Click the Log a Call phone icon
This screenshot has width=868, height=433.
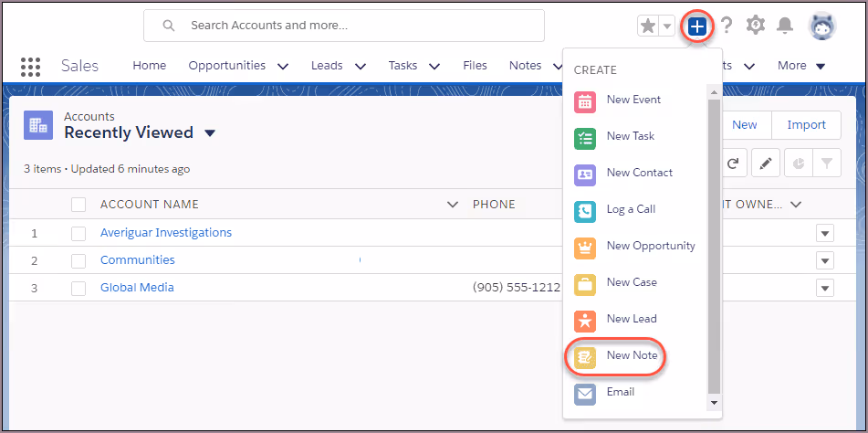(585, 212)
